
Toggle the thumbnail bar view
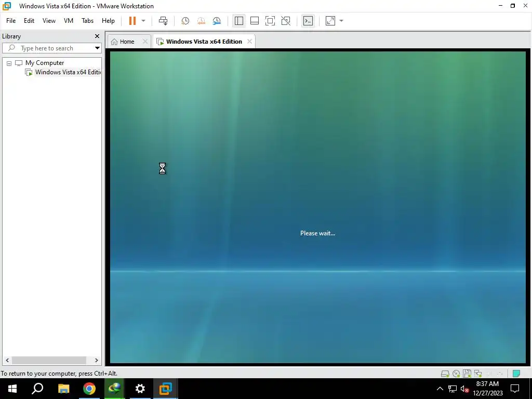click(x=255, y=21)
